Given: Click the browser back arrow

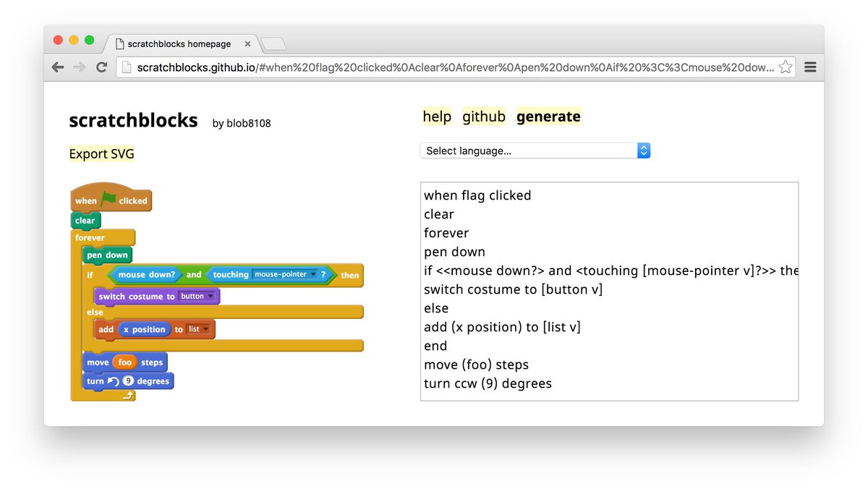Looking at the screenshot, I should (58, 67).
